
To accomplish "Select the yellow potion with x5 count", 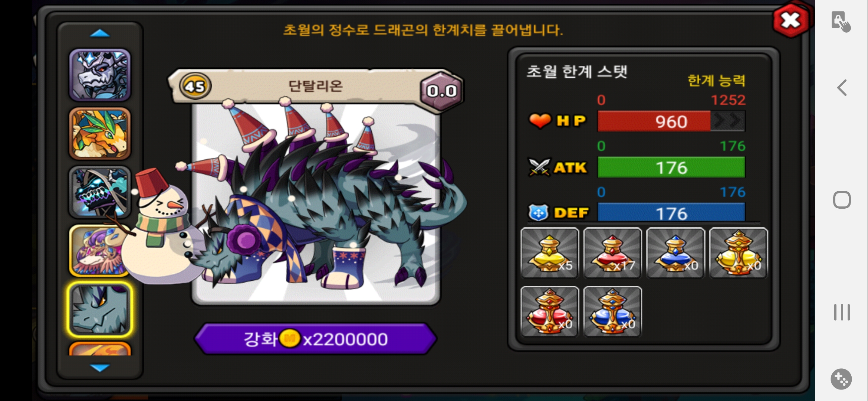I will (550, 253).
